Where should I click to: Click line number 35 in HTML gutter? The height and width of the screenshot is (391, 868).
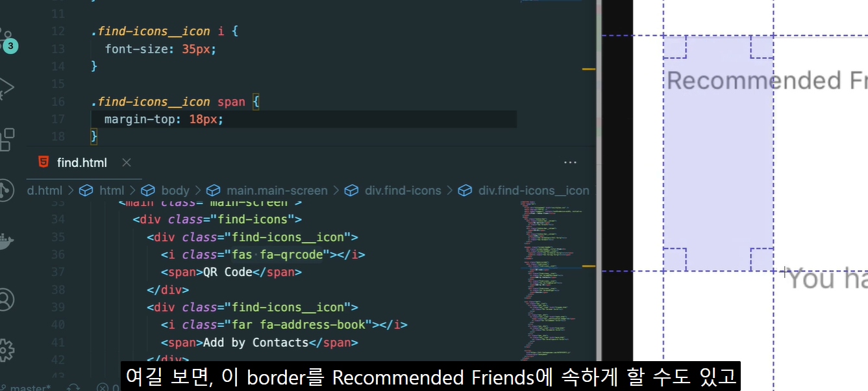coord(58,237)
